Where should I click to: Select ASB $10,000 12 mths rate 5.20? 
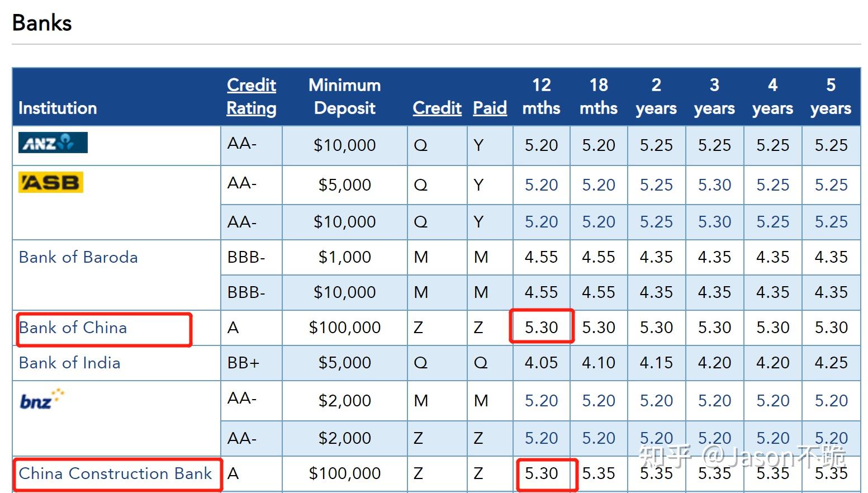point(541,222)
